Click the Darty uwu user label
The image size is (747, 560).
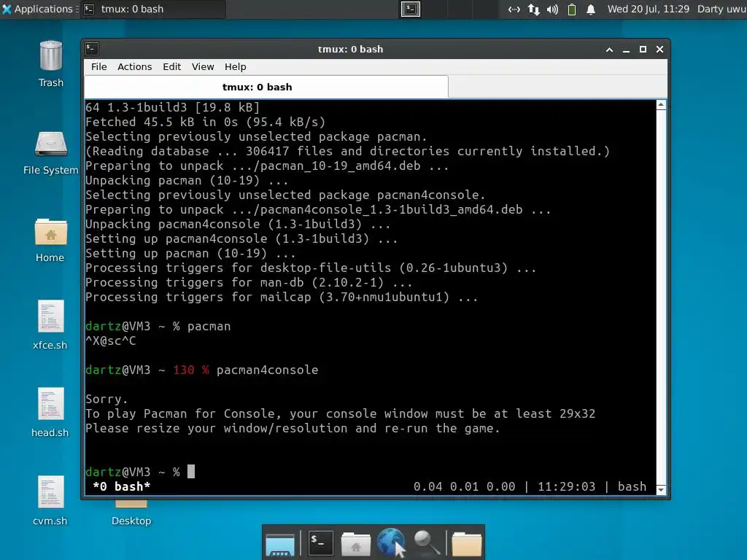click(721, 9)
